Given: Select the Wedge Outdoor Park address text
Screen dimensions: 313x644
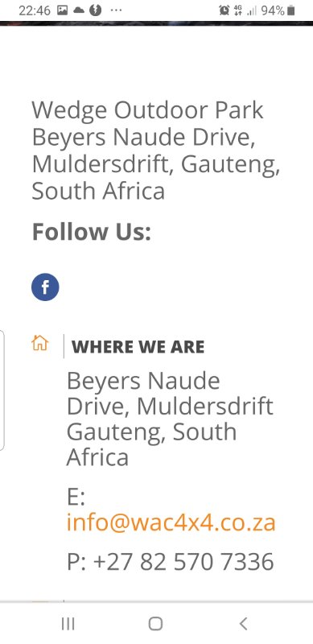Looking at the screenshot, I should point(155,151).
